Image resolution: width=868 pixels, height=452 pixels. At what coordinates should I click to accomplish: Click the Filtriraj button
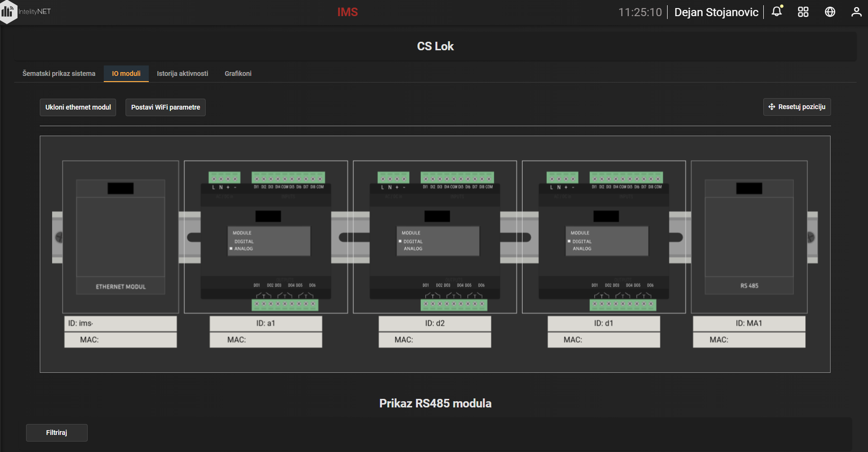(x=57, y=433)
